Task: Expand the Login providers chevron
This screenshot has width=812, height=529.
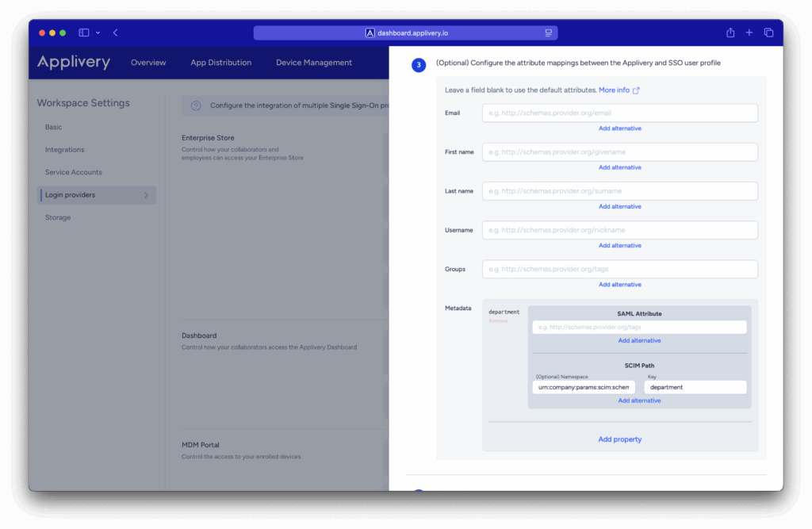Action: click(146, 195)
